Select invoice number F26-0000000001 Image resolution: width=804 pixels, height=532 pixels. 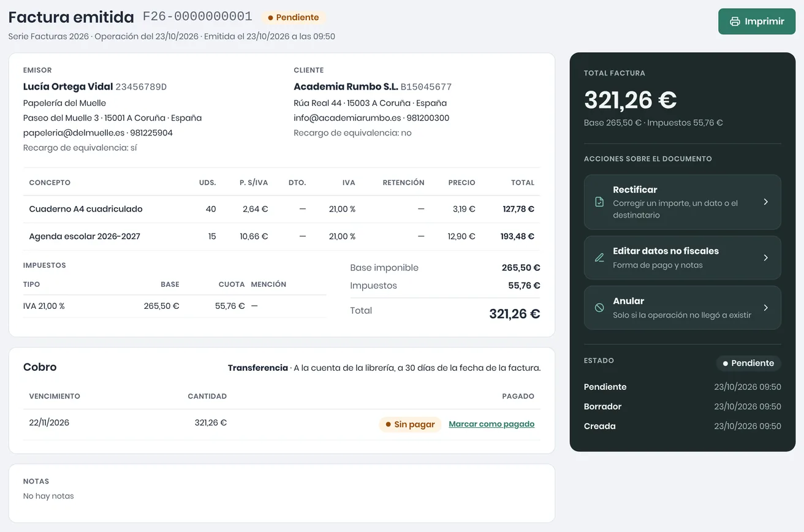tap(197, 17)
